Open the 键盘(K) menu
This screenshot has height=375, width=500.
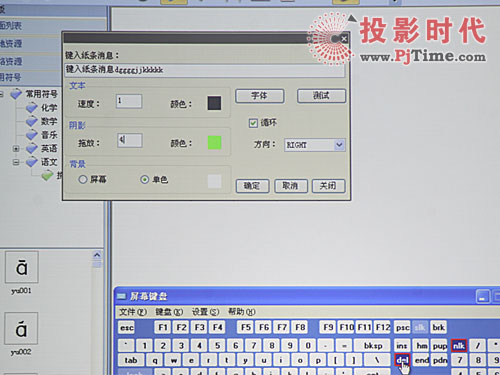(169, 312)
